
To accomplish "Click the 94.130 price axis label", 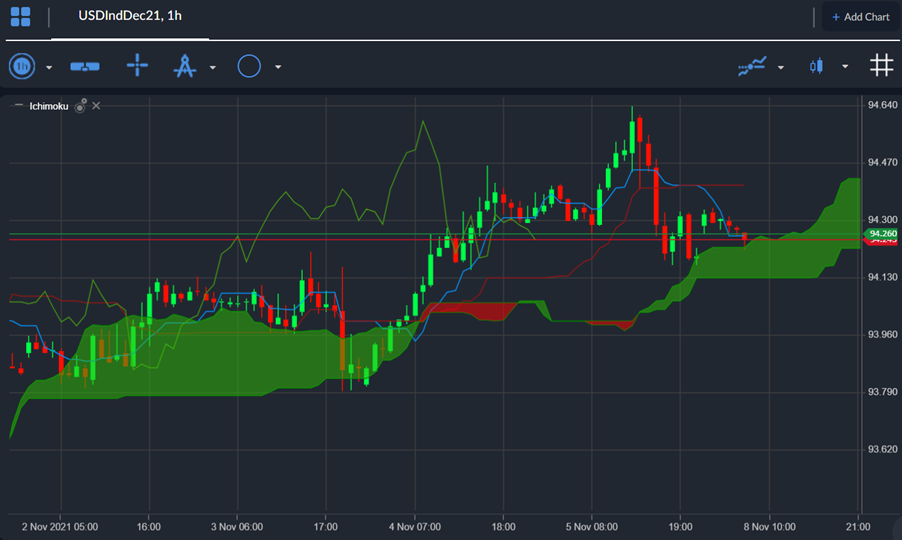I will [x=882, y=277].
